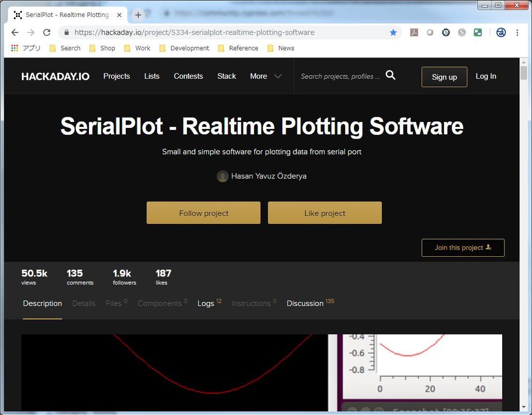532x415 pixels.
Task: Expand the More navigation dropdown
Action: [x=265, y=76]
